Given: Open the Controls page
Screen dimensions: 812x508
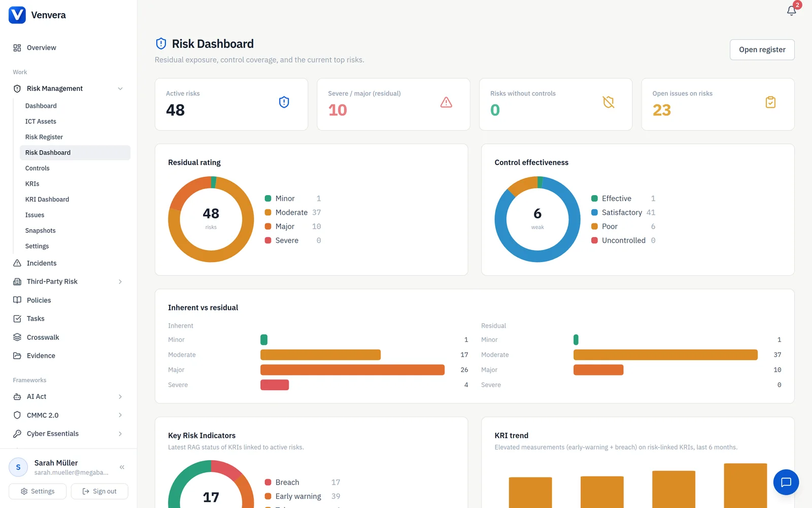Looking at the screenshot, I should tap(75, 168).
